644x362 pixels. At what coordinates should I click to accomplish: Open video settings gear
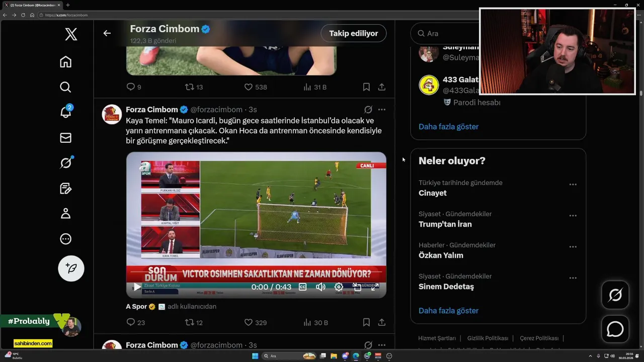tap(339, 287)
